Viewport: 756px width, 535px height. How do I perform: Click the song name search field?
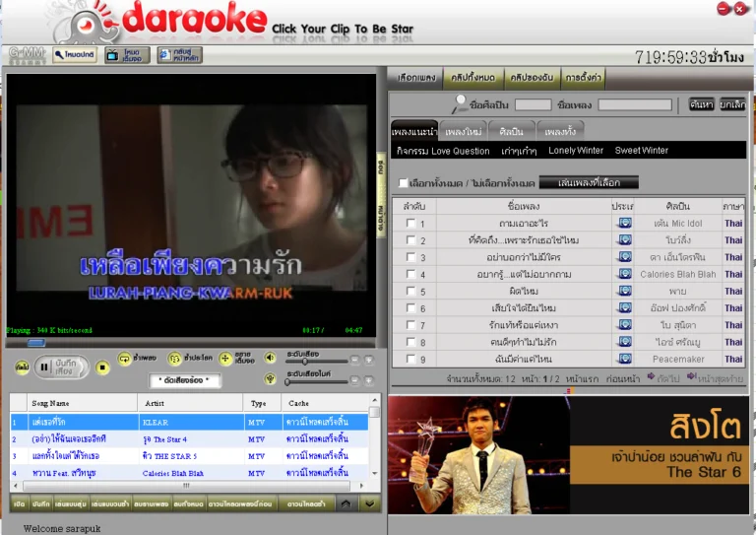click(635, 104)
